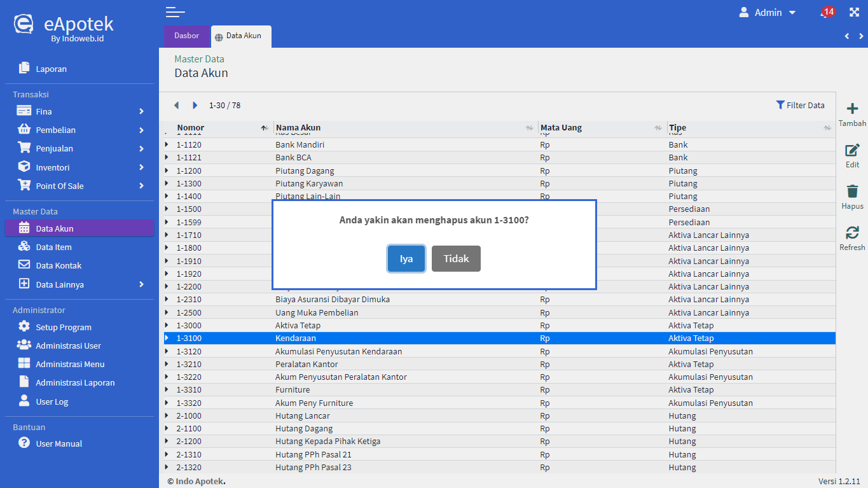The image size is (868, 488).
Task: Open the Admin user dropdown
Action: point(768,13)
